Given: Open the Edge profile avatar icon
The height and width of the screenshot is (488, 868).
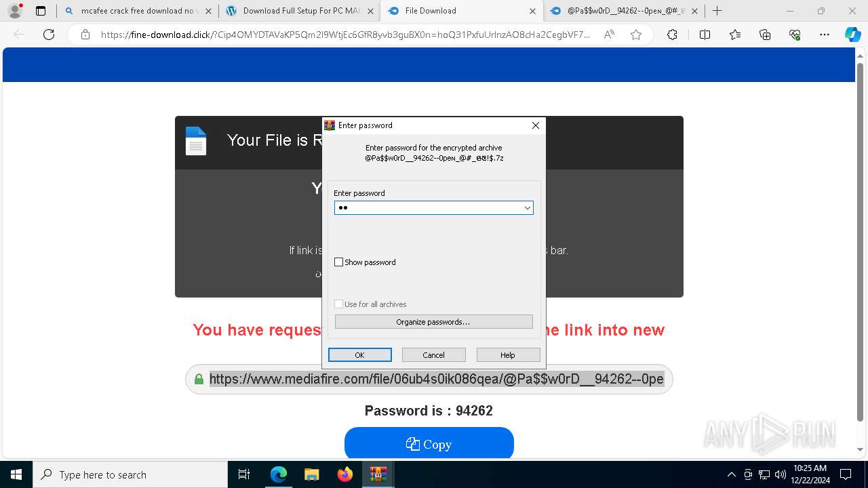Looking at the screenshot, I should coord(15,11).
